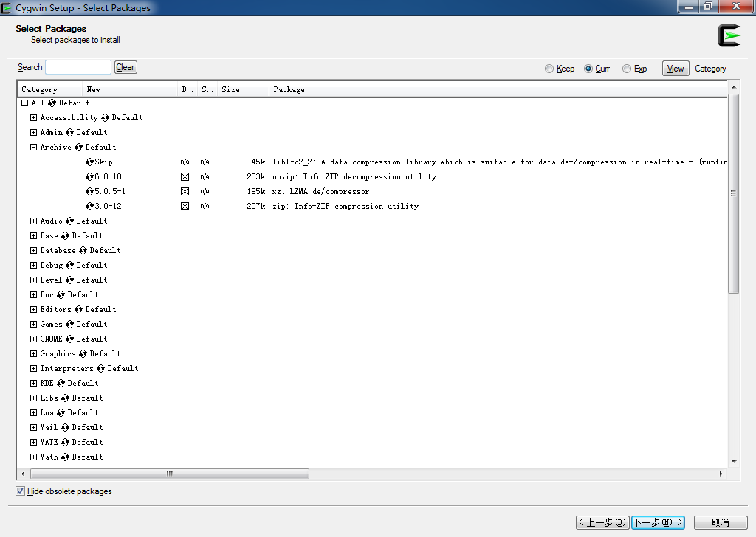Cycle the zip 3.0-12 version icon
The image size is (756, 537).
click(x=89, y=206)
